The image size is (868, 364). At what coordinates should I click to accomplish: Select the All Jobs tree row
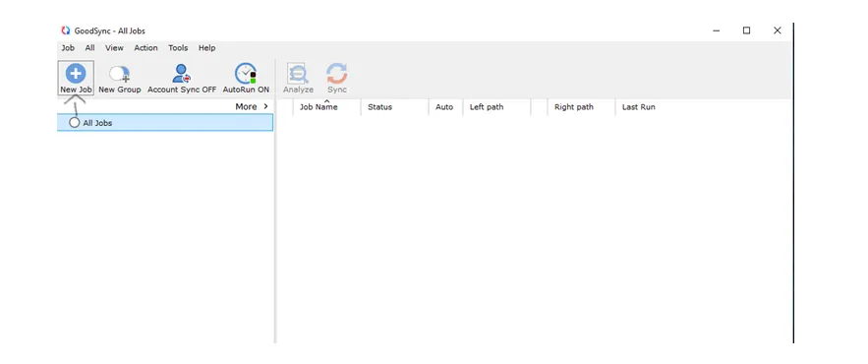tap(165, 122)
